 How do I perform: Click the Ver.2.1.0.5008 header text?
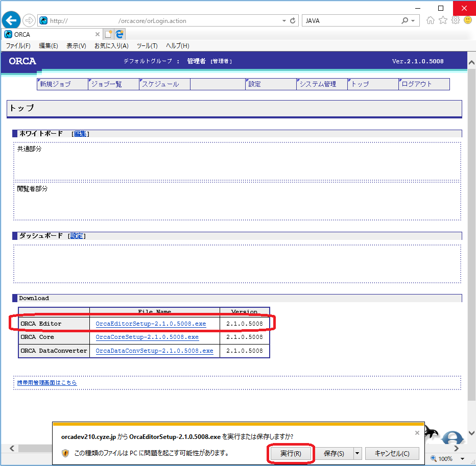pos(418,61)
